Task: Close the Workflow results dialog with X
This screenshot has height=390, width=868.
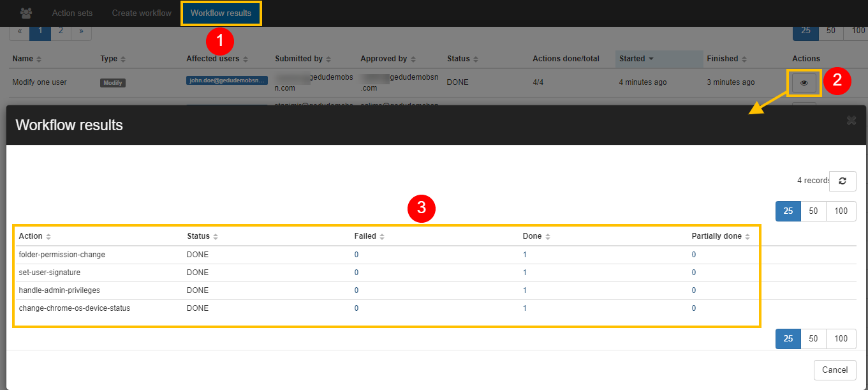Action: pos(851,121)
